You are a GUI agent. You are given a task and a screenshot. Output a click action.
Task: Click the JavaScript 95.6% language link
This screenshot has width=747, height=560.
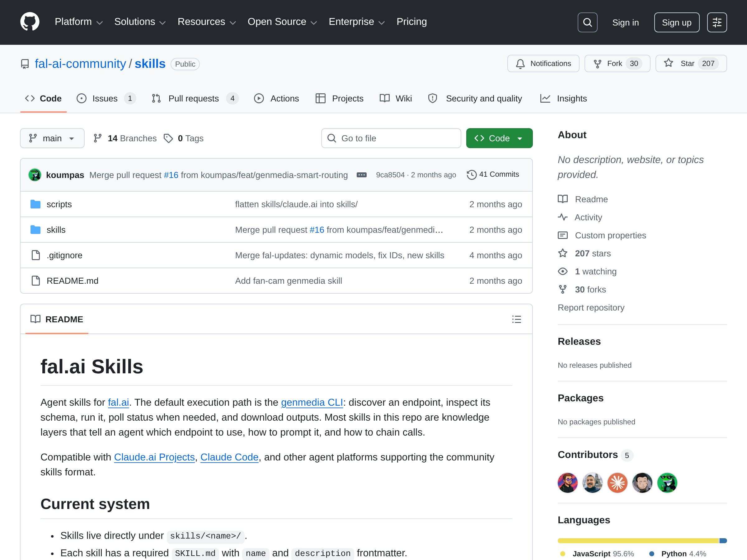pos(597,554)
